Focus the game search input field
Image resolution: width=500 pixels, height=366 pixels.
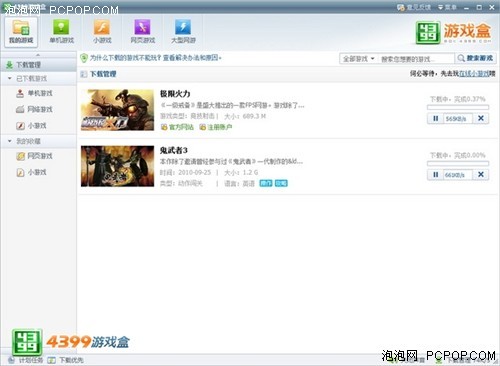[416, 59]
